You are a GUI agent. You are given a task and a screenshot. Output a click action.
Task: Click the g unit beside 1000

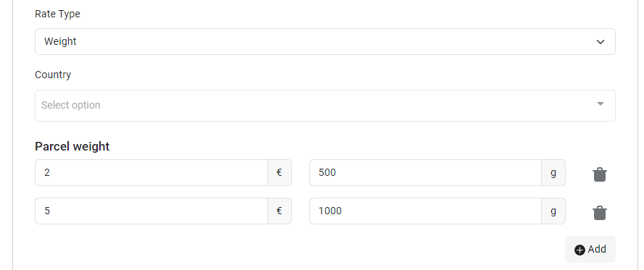(x=553, y=211)
